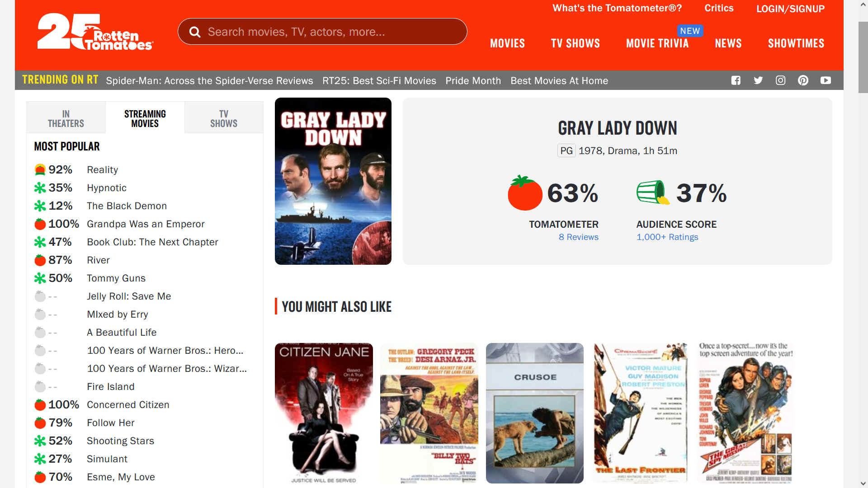Open the Showtimes navigation item
Screen dimensions: 868x488
pyautogui.click(x=796, y=43)
